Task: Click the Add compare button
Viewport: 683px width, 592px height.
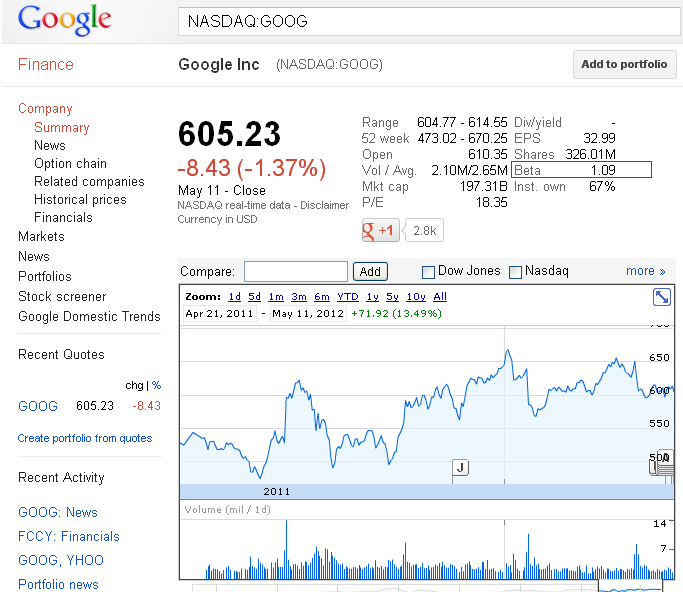Action: click(370, 271)
